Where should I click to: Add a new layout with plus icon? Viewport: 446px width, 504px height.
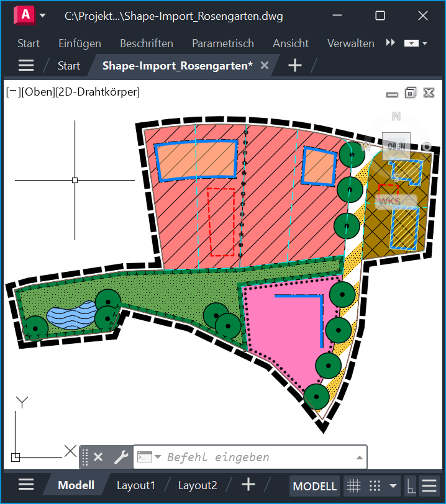pyautogui.click(x=248, y=485)
